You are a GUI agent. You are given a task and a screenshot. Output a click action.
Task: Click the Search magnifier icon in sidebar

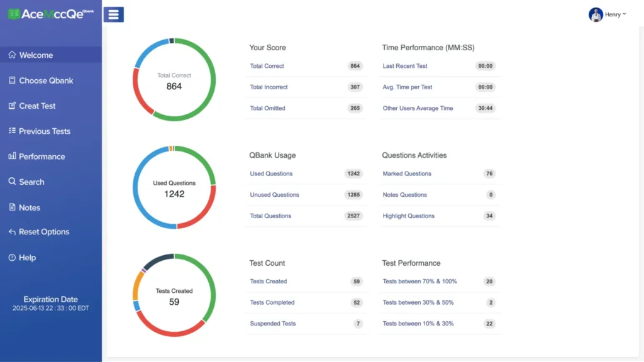click(x=12, y=182)
